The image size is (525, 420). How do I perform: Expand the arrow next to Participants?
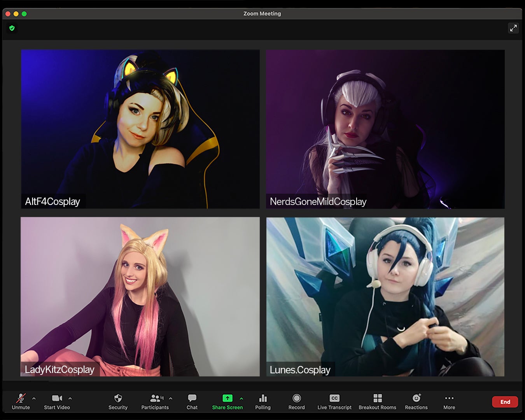coord(170,398)
